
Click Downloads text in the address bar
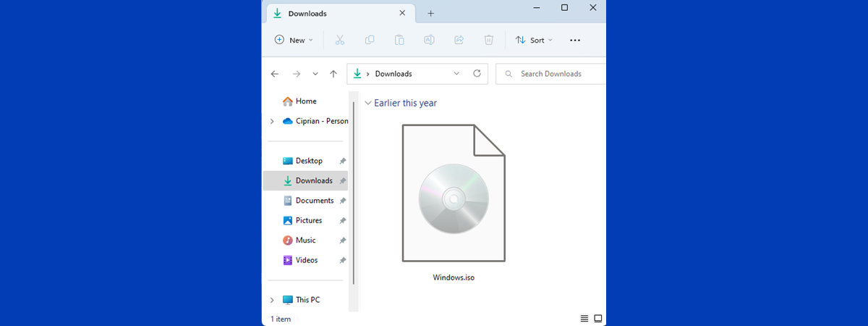point(393,74)
